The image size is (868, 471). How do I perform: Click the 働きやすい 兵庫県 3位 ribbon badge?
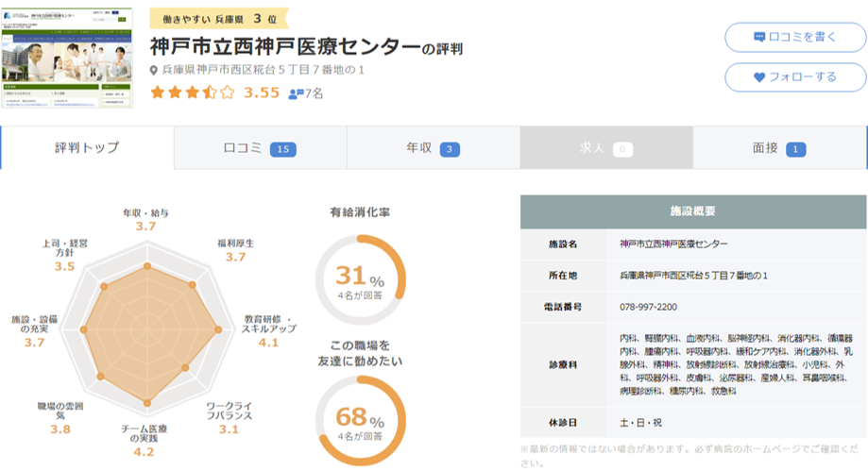(219, 19)
